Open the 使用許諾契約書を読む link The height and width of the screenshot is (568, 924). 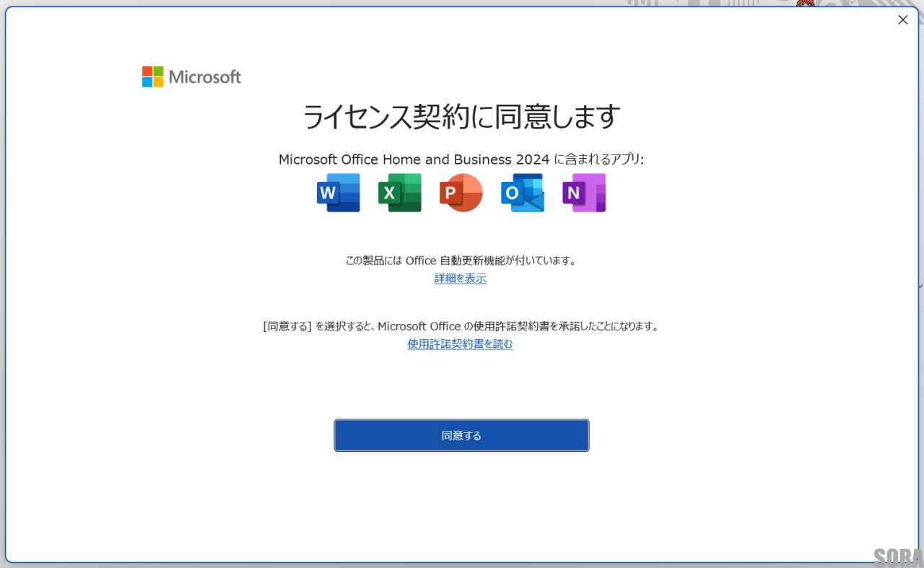pos(460,344)
